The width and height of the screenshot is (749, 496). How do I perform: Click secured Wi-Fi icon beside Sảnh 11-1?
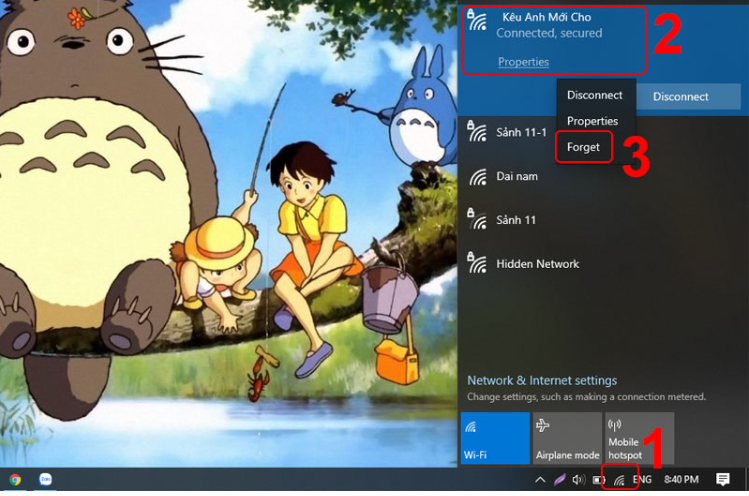(477, 131)
